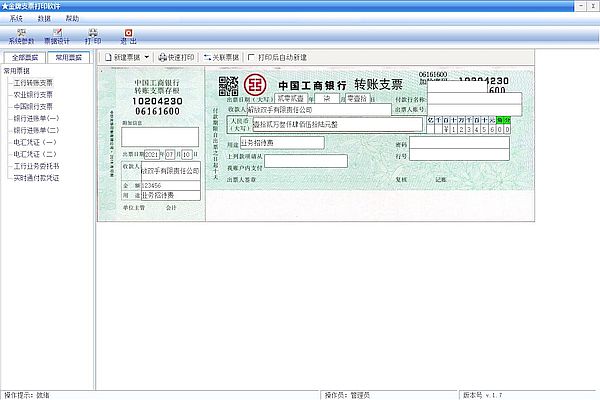Open the 帮助 menu
The width and height of the screenshot is (600, 400).
tap(72, 18)
